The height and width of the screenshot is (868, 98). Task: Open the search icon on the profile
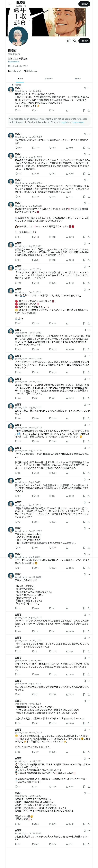75,41
